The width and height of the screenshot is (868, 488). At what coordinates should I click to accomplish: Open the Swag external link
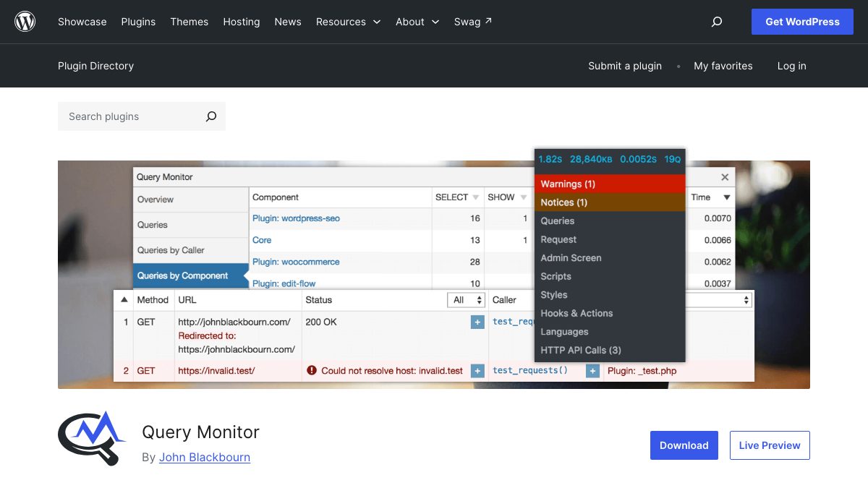473,22
